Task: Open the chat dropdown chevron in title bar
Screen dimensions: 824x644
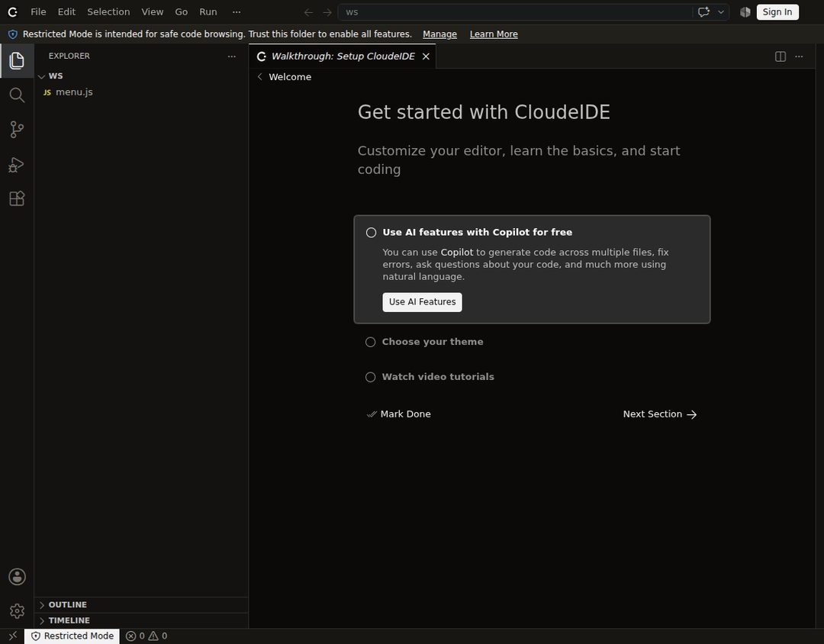Action: 721,12
